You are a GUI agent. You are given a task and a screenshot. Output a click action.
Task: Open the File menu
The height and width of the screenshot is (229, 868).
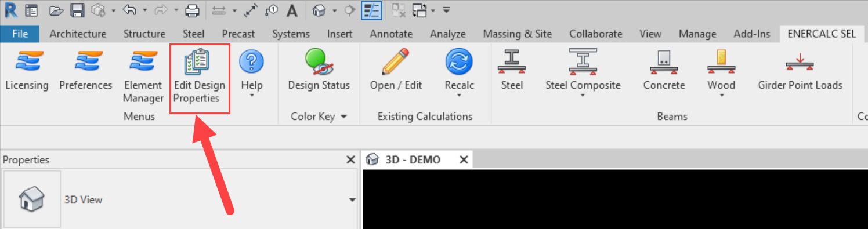(x=20, y=34)
